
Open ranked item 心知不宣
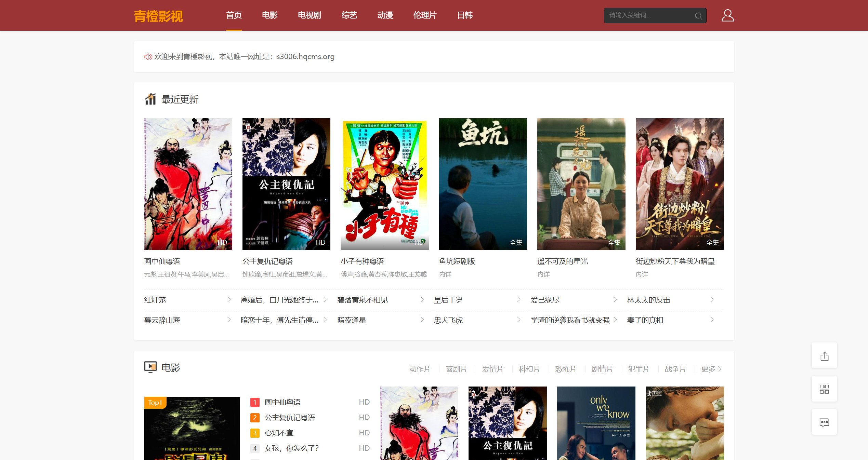(x=279, y=433)
